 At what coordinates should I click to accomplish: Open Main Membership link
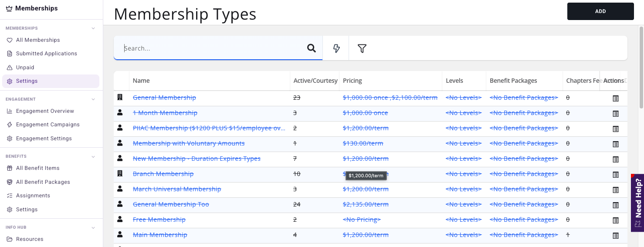pos(160,235)
